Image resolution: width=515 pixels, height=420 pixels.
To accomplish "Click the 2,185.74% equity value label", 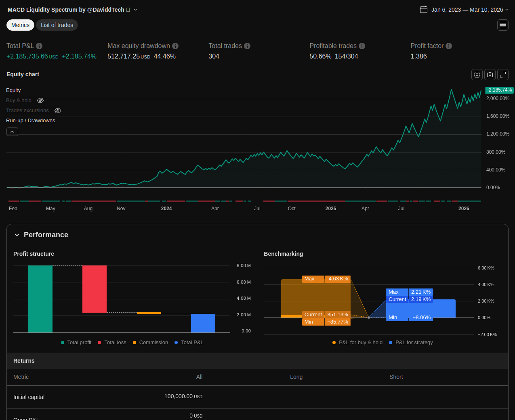I will 499,90.
